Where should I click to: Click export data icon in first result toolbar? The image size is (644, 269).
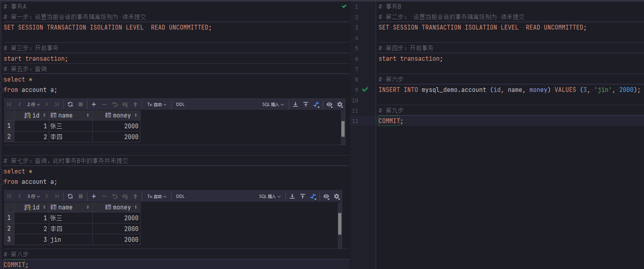coord(295,104)
